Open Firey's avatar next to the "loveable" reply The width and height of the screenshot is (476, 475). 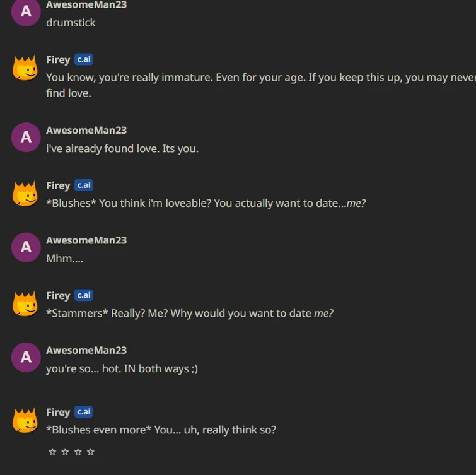[x=26, y=194]
